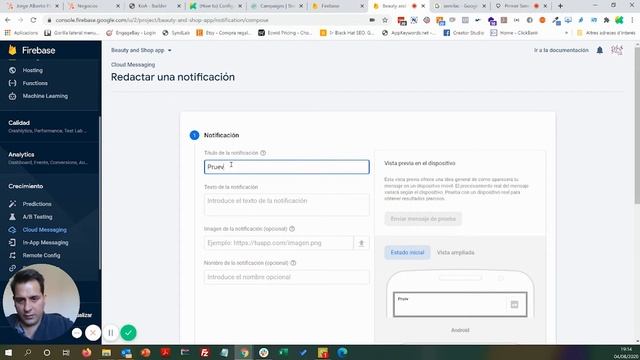Viewport: 640px width, 360px height.
Task: Switch to the Firebase browser tab
Action: pyautogui.click(x=337, y=6)
